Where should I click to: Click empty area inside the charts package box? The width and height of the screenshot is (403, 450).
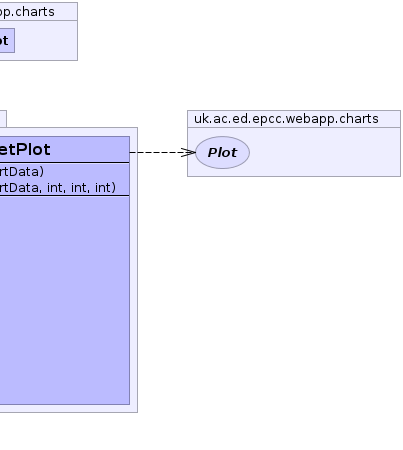tap(323, 152)
